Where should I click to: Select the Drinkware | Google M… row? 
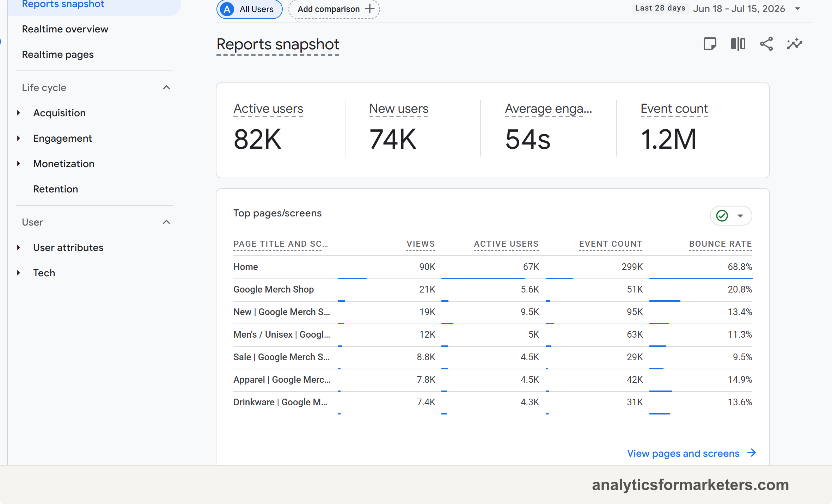493,402
